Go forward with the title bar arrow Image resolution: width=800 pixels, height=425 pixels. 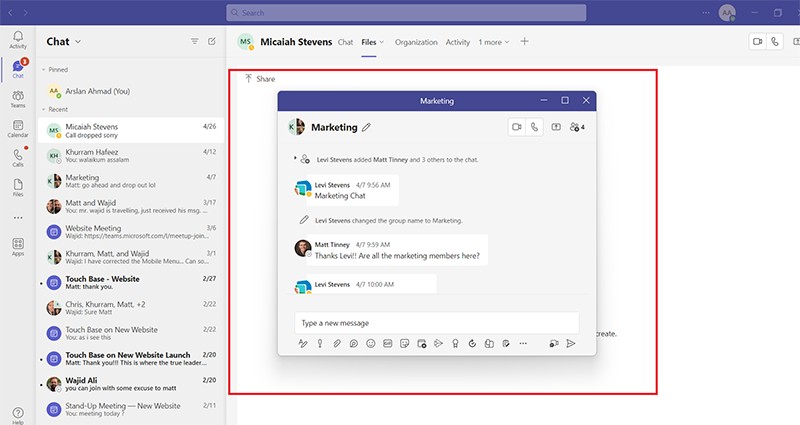[x=26, y=13]
